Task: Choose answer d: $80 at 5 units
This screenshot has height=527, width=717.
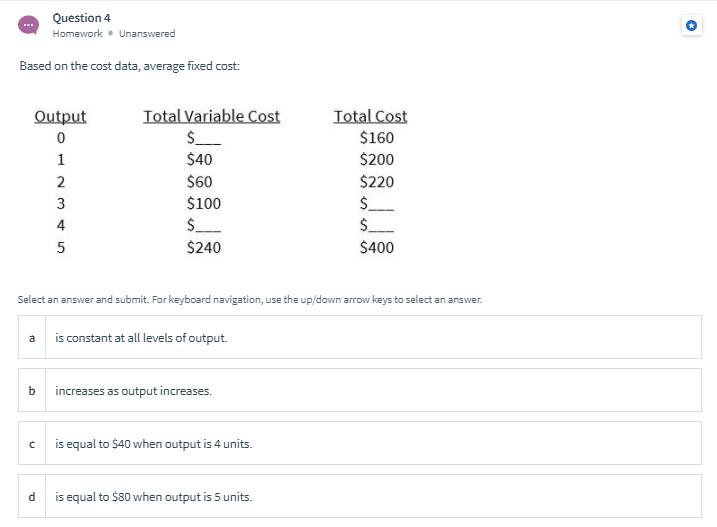Action: pyautogui.click(x=360, y=496)
